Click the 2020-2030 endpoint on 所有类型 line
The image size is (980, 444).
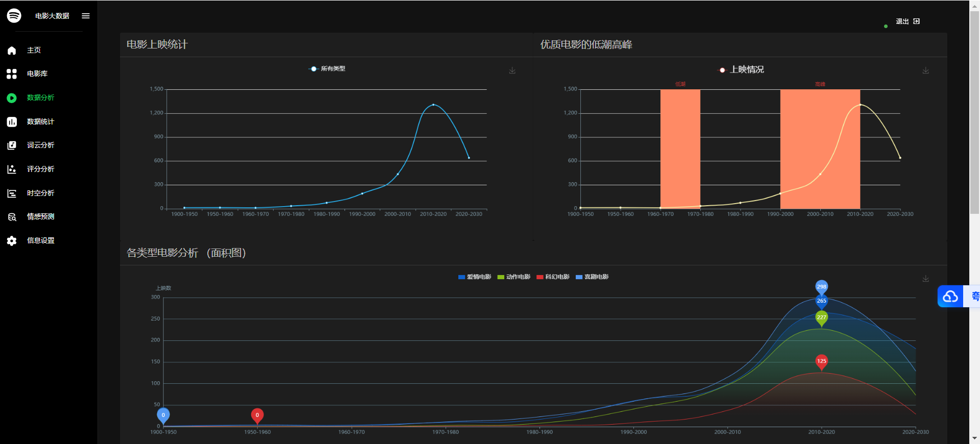pos(469,158)
